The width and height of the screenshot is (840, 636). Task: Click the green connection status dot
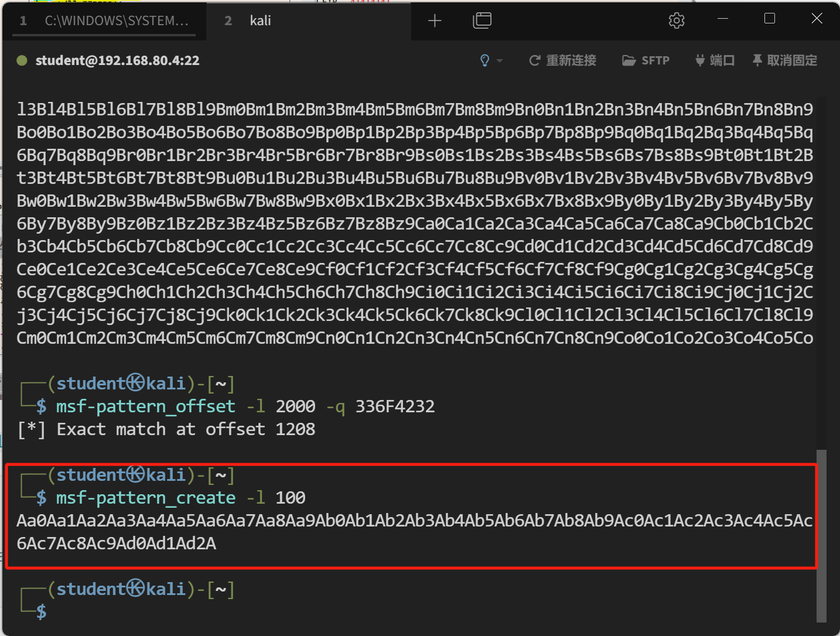click(x=22, y=60)
